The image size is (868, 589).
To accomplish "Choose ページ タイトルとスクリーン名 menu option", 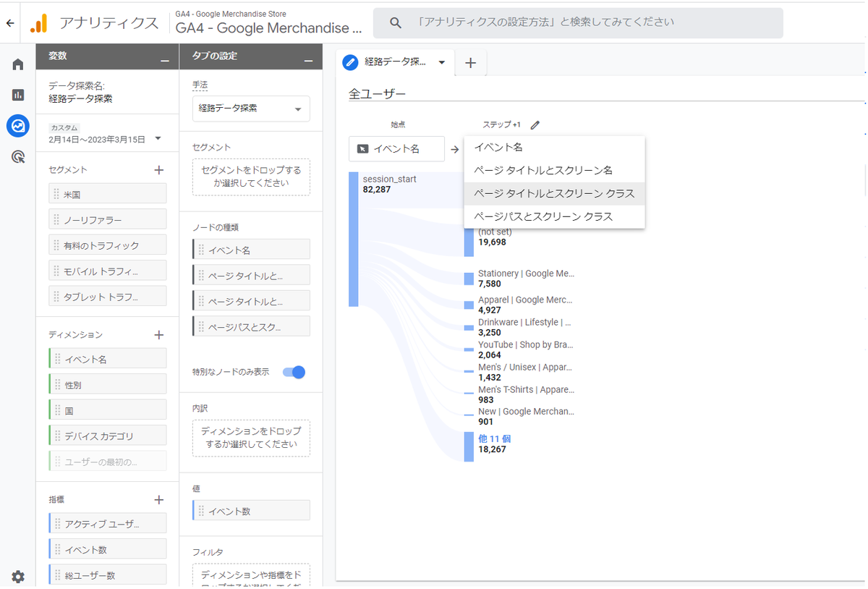I will click(554, 170).
